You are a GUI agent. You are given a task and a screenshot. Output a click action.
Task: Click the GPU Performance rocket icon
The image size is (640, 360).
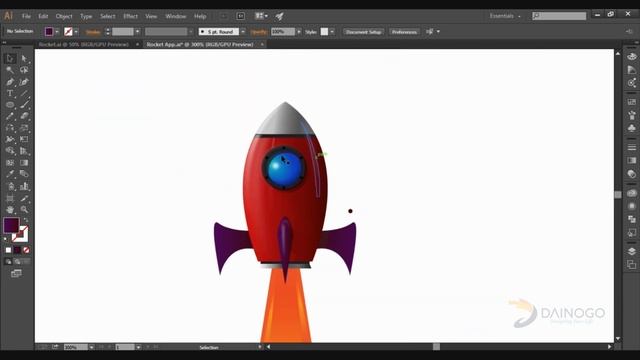(280, 16)
